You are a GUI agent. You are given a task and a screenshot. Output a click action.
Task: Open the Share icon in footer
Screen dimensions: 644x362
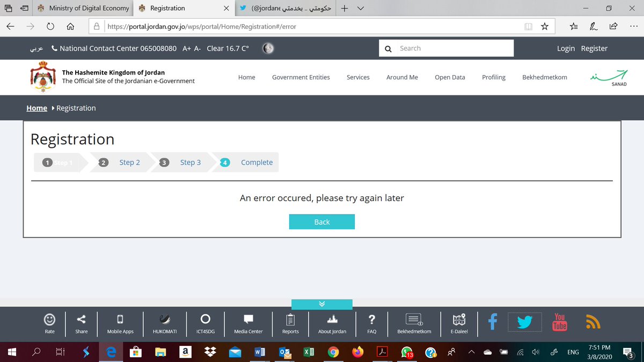tap(81, 320)
